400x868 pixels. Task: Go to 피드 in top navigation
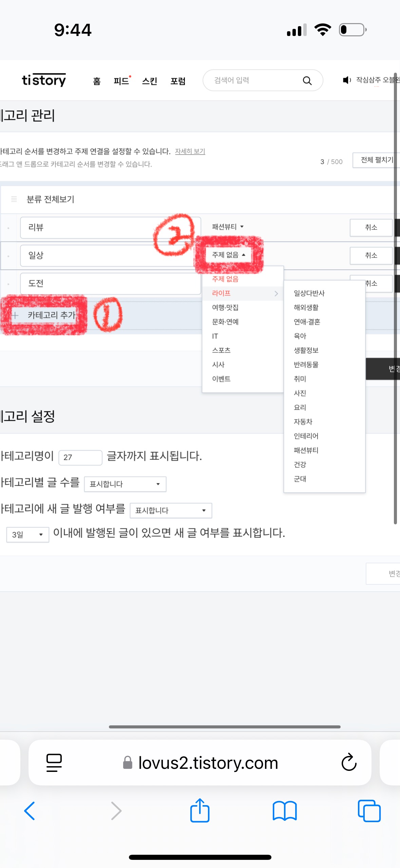tap(121, 81)
